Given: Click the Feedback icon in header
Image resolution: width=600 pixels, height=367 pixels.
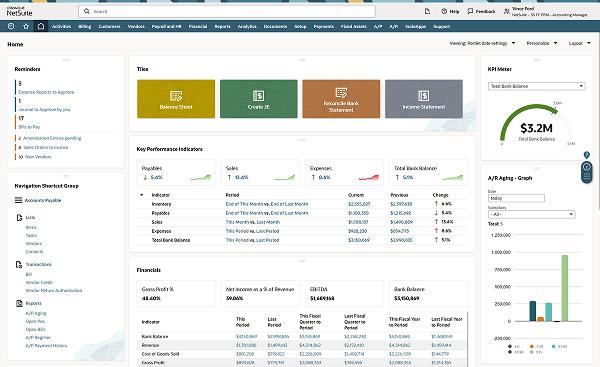Looking at the screenshot, I should click(x=470, y=11).
